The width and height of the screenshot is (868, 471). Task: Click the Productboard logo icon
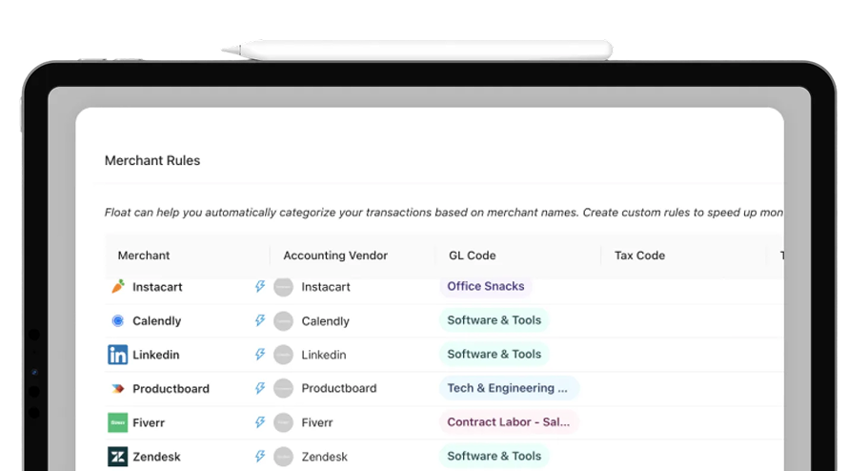coord(118,388)
